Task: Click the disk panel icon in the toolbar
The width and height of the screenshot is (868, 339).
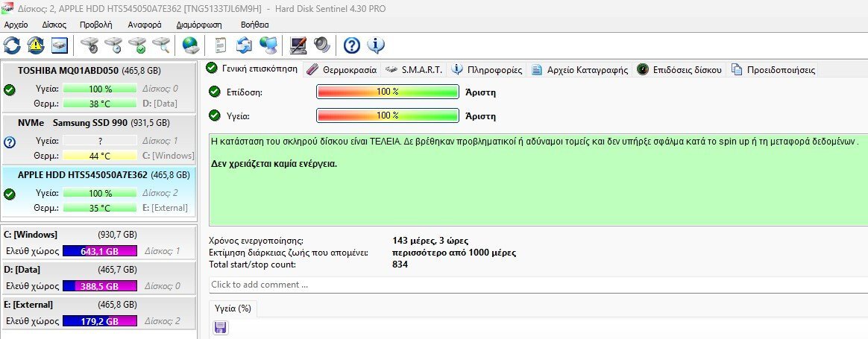Action: [60, 45]
